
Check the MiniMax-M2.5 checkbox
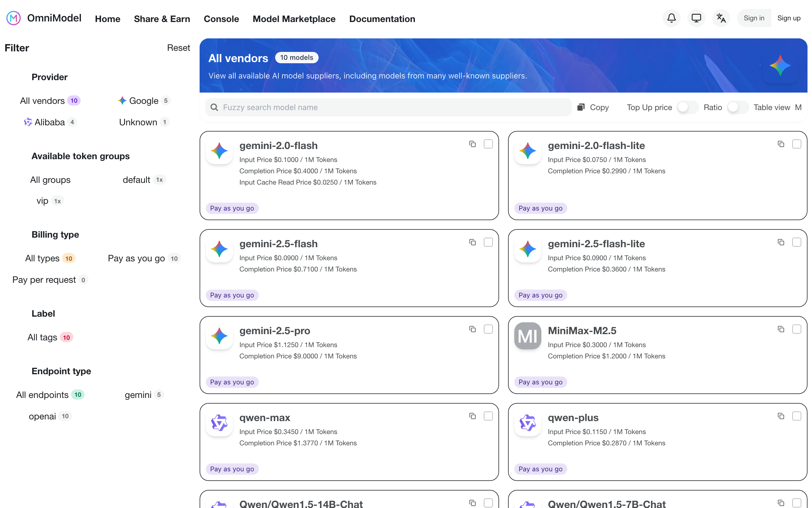point(796,329)
